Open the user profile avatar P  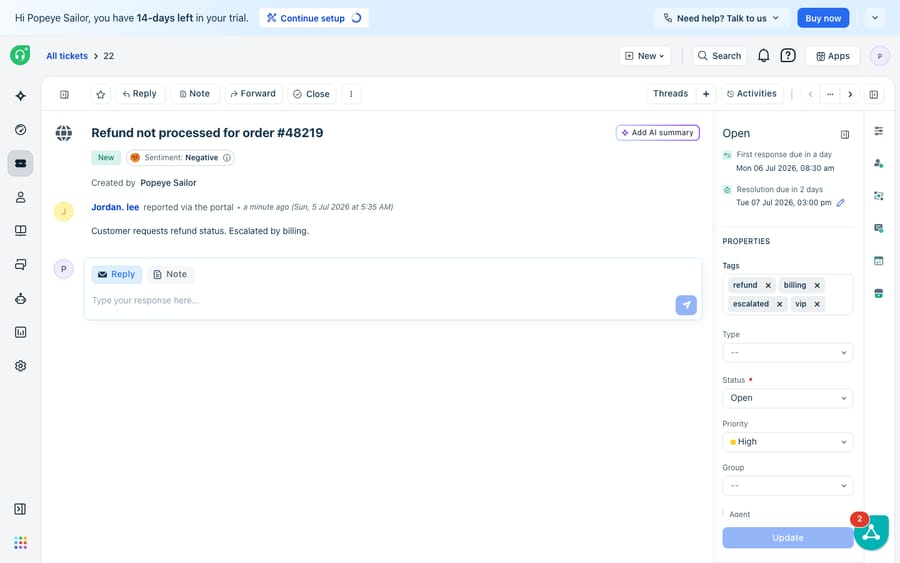pyautogui.click(x=879, y=56)
